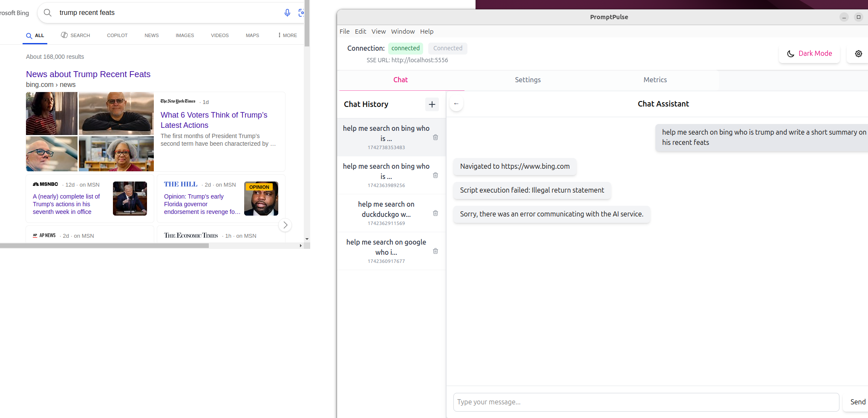
Task: Open the Window menu in PromptPulse
Action: pos(403,32)
